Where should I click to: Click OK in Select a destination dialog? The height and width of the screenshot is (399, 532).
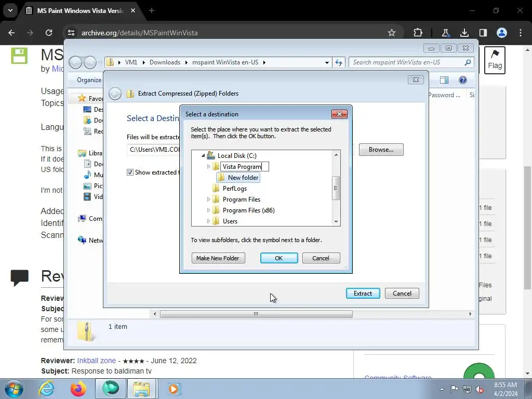point(279,258)
